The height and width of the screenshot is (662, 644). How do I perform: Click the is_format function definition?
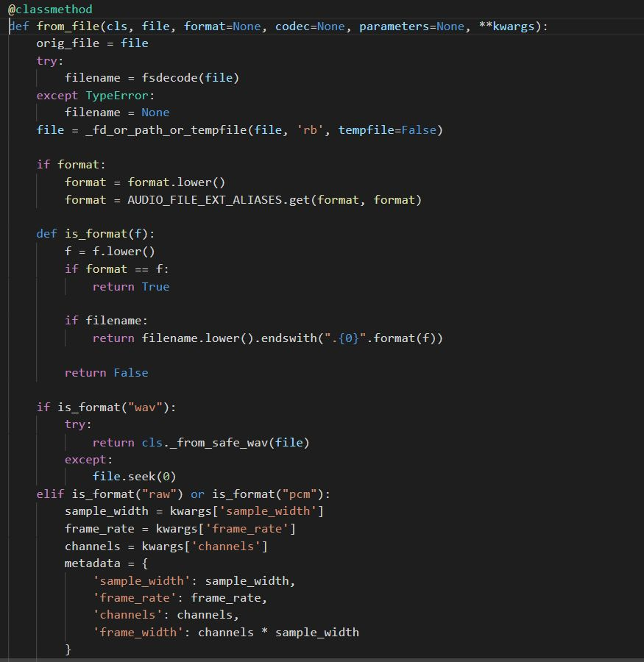[x=93, y=233]
